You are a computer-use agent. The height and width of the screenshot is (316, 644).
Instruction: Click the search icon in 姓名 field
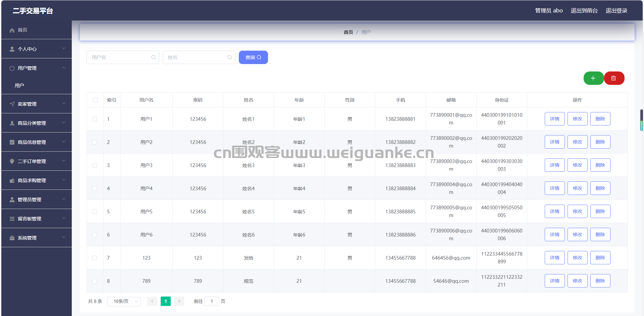[229, 57]
